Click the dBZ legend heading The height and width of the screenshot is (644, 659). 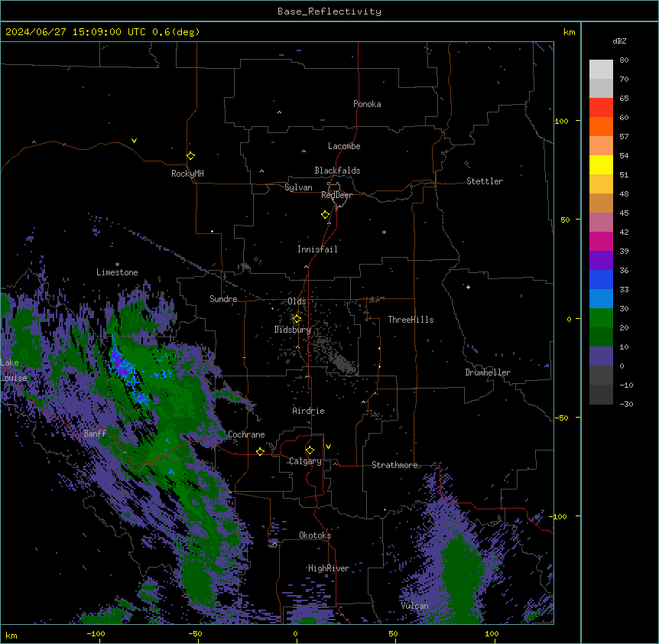pyautogui.click(x=619, y=41)
